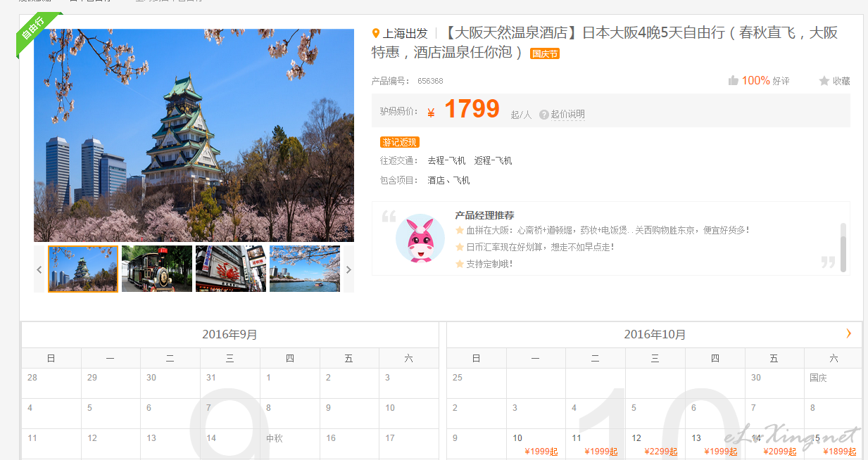Viewport: 868px width, 460px height.
Task: Click the 1799 price figure
Action: [472, 109]
